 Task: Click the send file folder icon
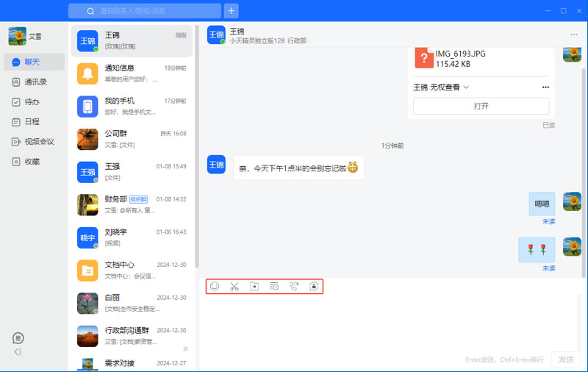point(254,287)
